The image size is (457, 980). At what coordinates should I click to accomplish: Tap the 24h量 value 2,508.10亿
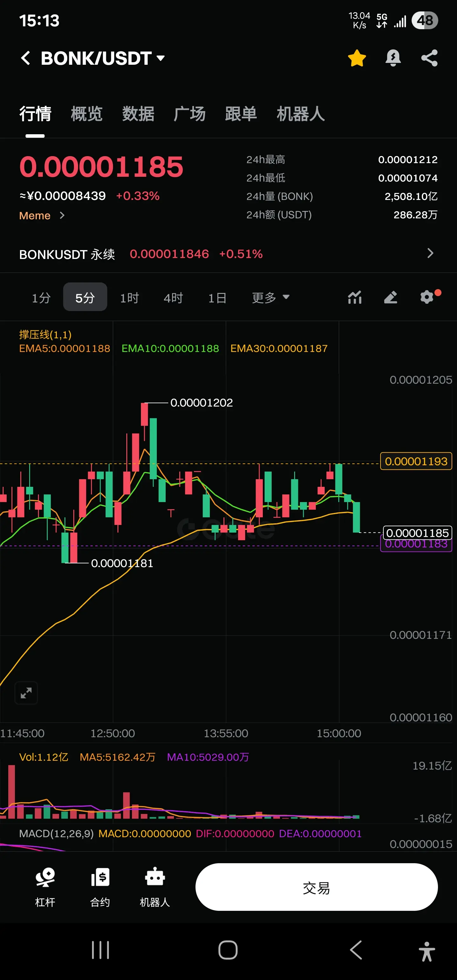click(x=411, y=196)
